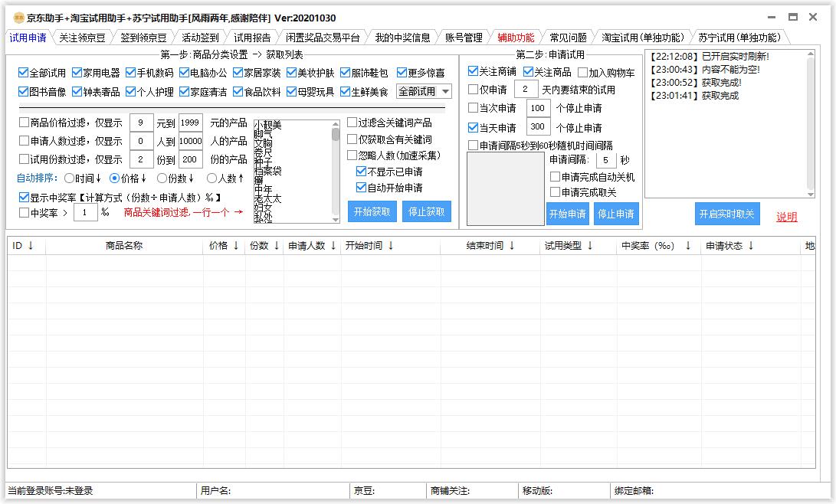Click the 停止获取 button

[x=427, y=211]
